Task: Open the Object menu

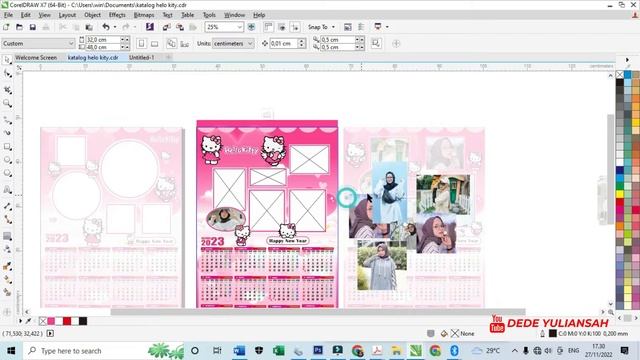Action: click(92, 15)
